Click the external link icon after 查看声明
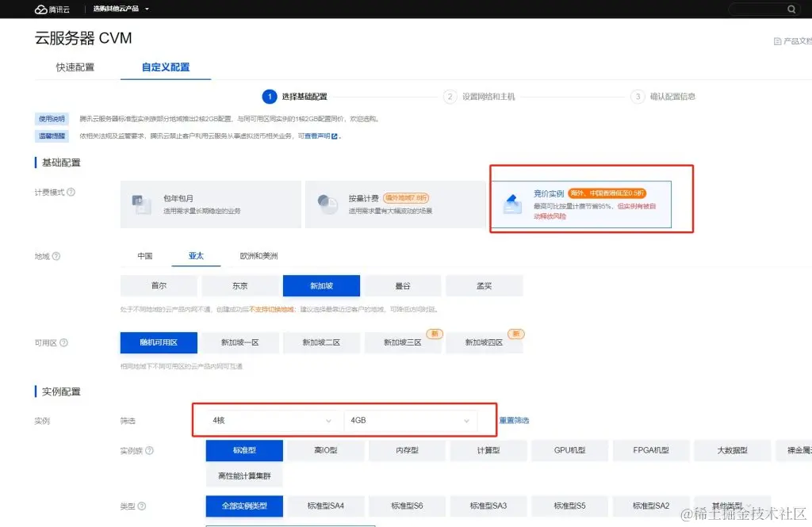Screen dimensions: 812x527 pos(335,136)
